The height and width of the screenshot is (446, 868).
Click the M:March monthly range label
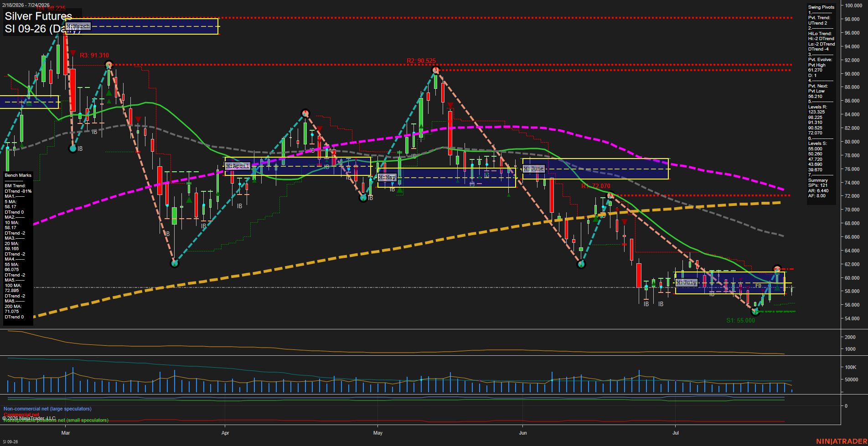click(x=78, y=26)
